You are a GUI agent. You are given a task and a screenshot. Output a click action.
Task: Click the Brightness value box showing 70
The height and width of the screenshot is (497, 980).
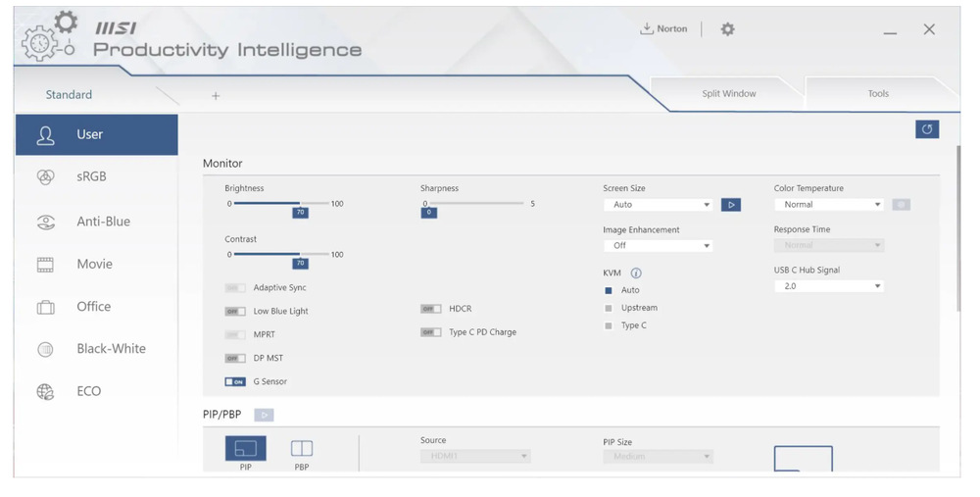(x=300, y=213)
